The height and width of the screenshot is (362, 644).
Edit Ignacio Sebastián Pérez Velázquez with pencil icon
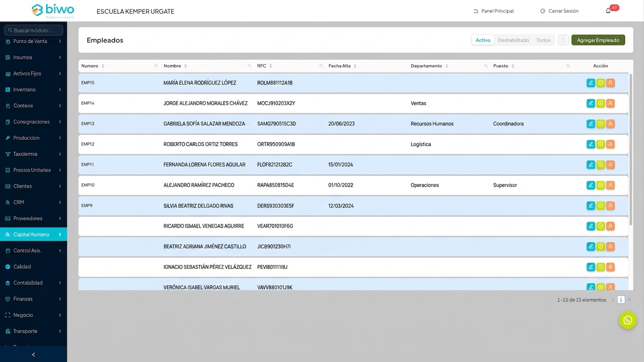coord(591,267)
